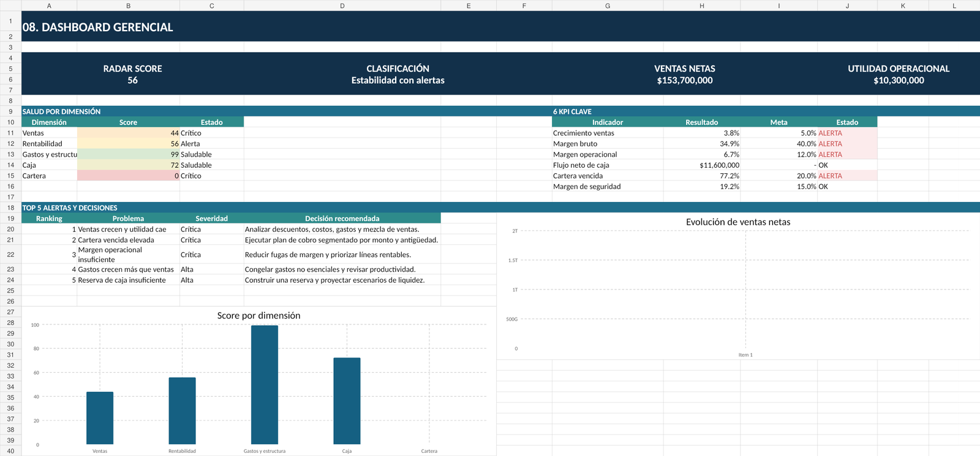Click the 'Caja' dimension cell

point(49,165)
